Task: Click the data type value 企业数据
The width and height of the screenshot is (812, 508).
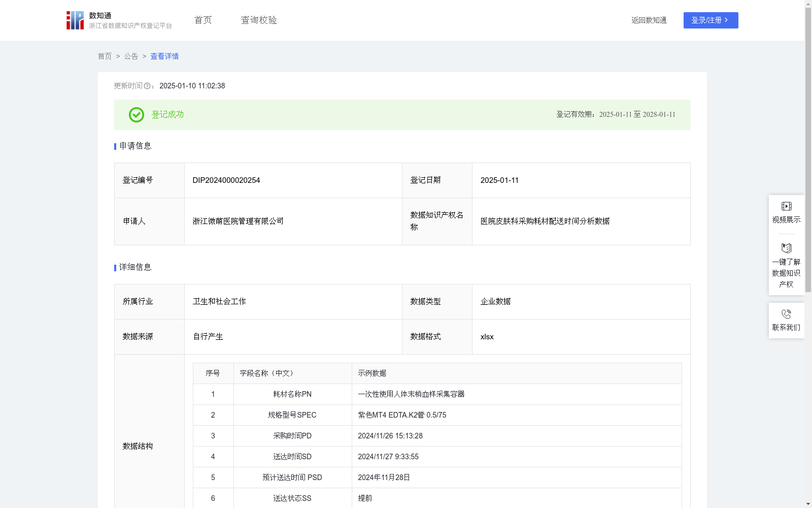Action: tap(496, 302)
